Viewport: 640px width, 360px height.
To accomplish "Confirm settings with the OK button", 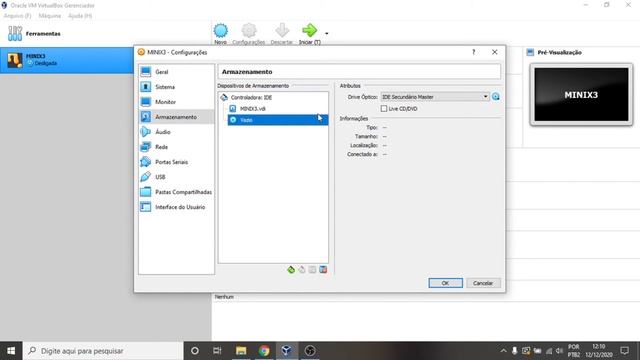I will click(445, 283).
